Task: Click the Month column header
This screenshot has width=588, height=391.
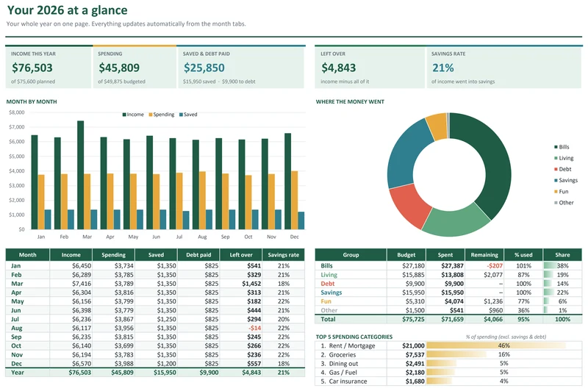Action: [x=27, y=255]
